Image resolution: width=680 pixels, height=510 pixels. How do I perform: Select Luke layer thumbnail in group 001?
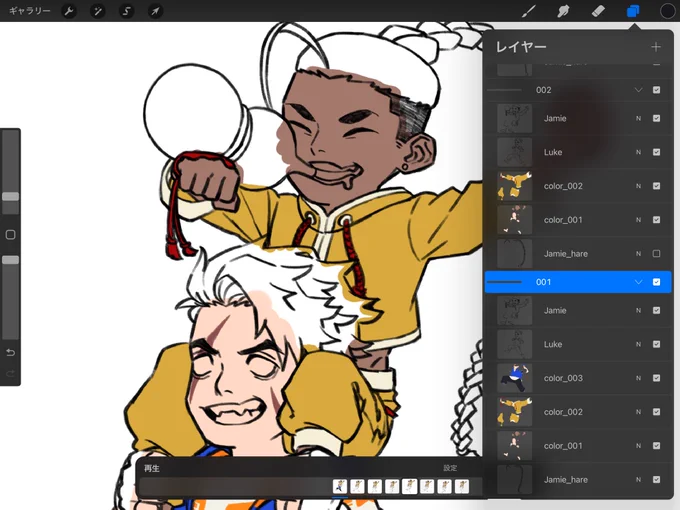514,344
